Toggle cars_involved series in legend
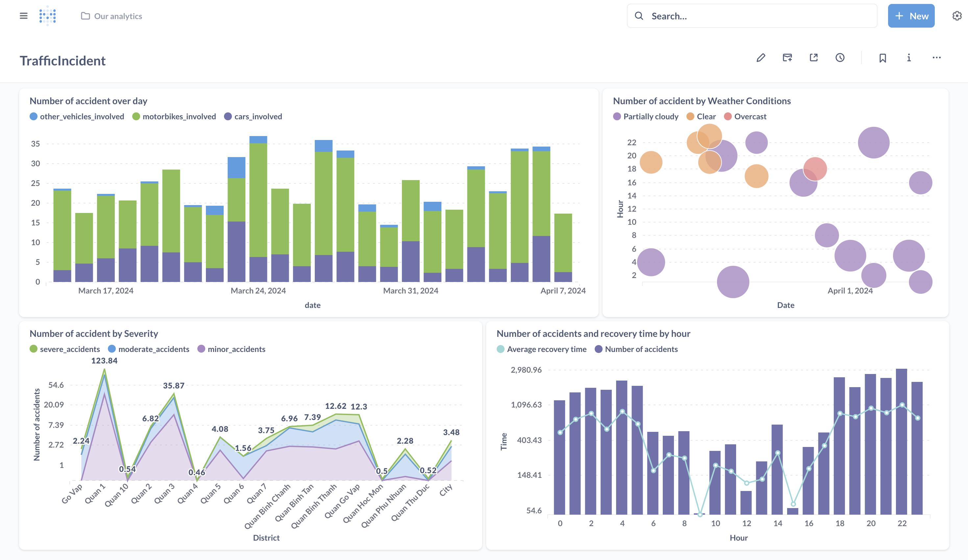The width and height of the screenshot is (968, 560). click(253, 116)
